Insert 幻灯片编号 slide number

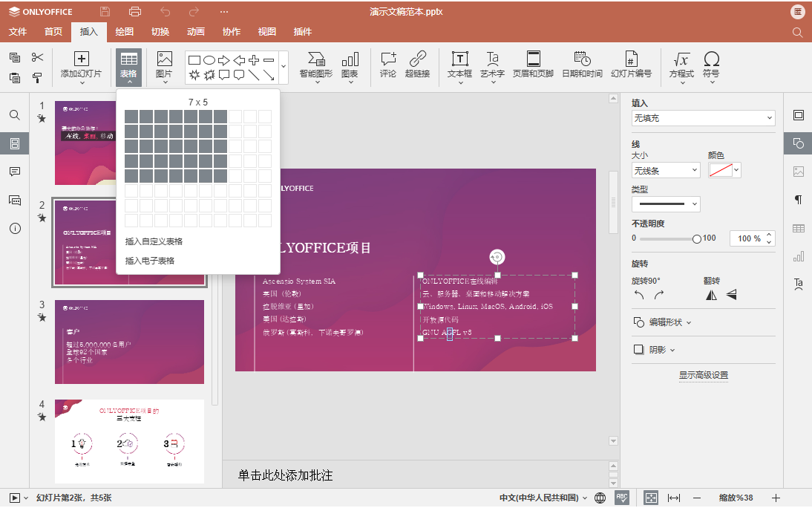pos(632,65)
